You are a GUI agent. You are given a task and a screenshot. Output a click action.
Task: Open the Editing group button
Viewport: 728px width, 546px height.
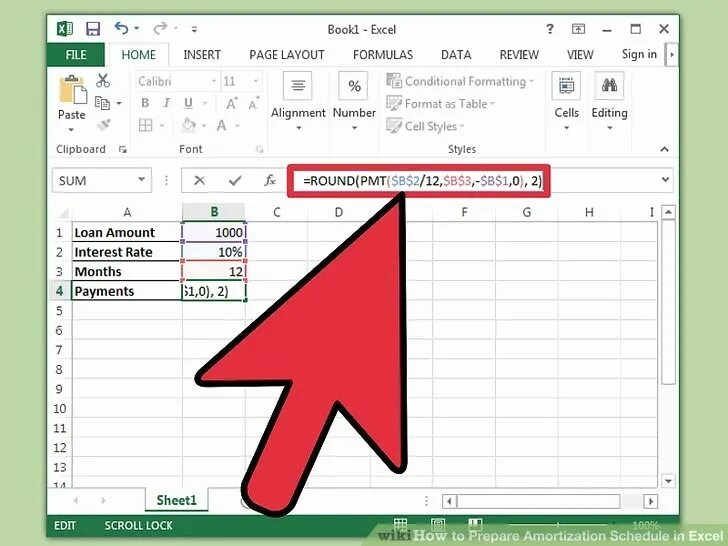(x=609, y=101)
